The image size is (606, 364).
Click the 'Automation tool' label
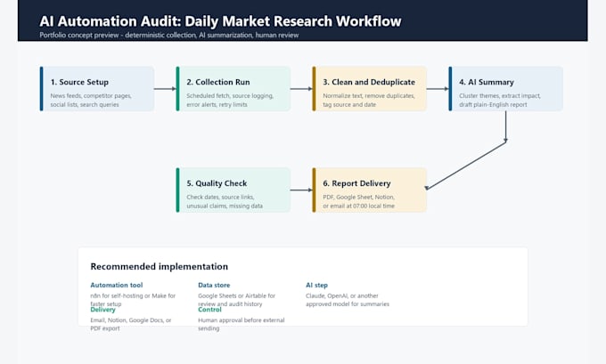[x=117, y=286]
